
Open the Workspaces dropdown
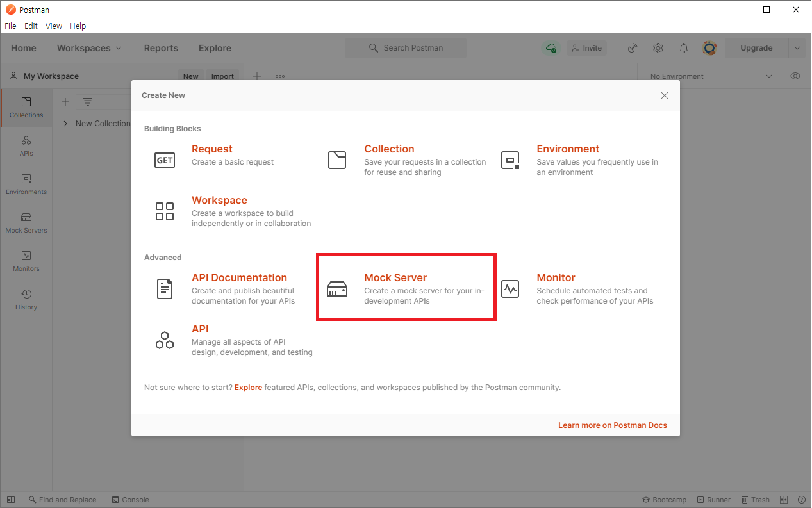coord(89,48)
